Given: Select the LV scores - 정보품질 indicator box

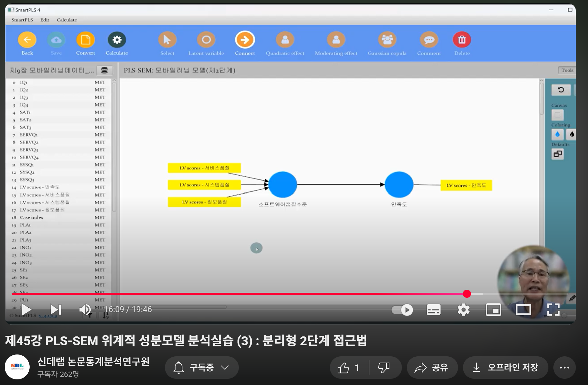Looking at the screenshot, I should [205, 202].
